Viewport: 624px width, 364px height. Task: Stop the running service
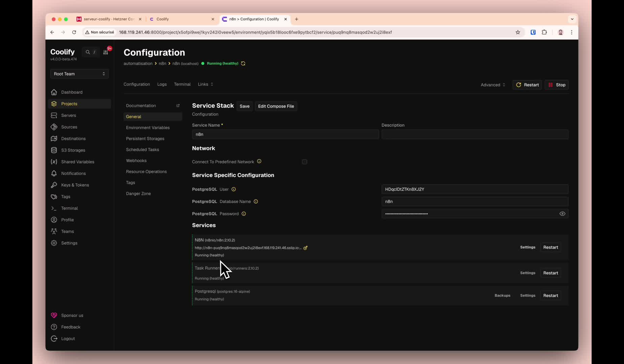557,85
